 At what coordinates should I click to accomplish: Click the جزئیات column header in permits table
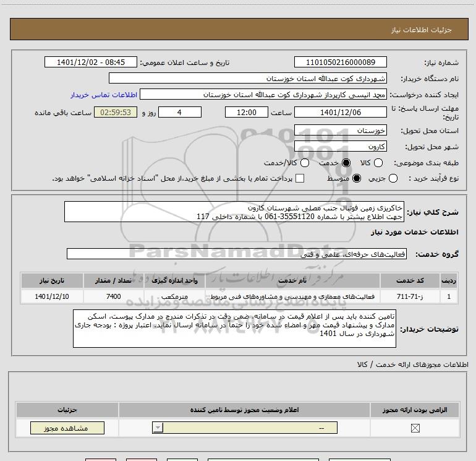tap(67, 410)
